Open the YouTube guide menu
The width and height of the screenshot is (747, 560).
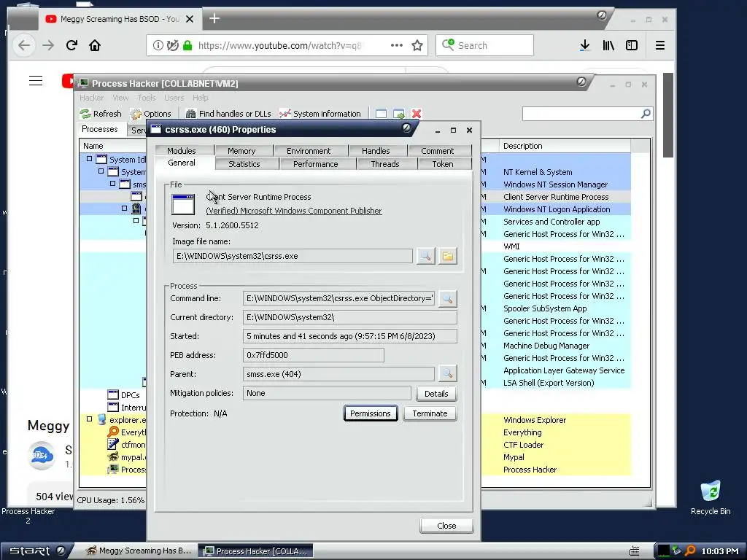coord(36,80)
